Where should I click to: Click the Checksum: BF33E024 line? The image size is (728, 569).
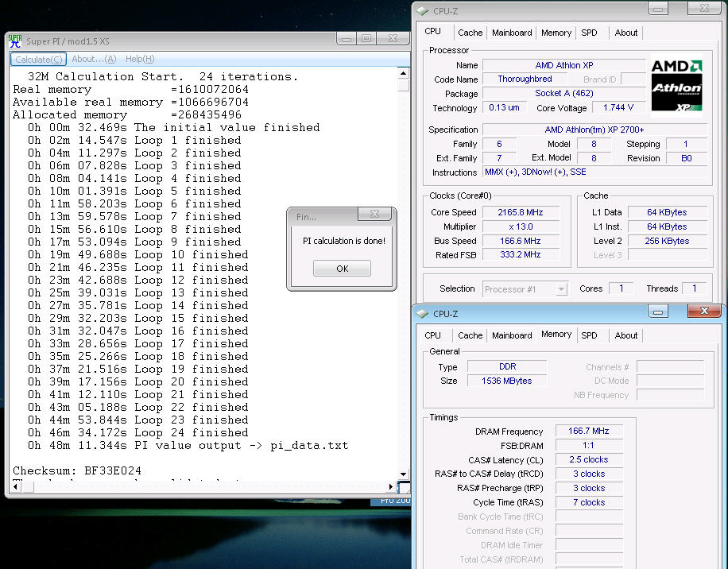[77, 470]
